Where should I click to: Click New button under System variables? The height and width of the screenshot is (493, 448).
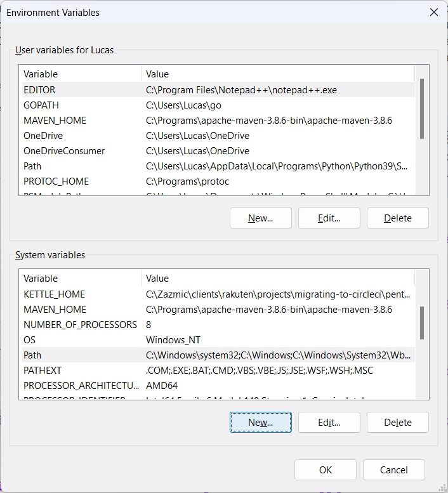pyautogui.click(x=260, y=422)
